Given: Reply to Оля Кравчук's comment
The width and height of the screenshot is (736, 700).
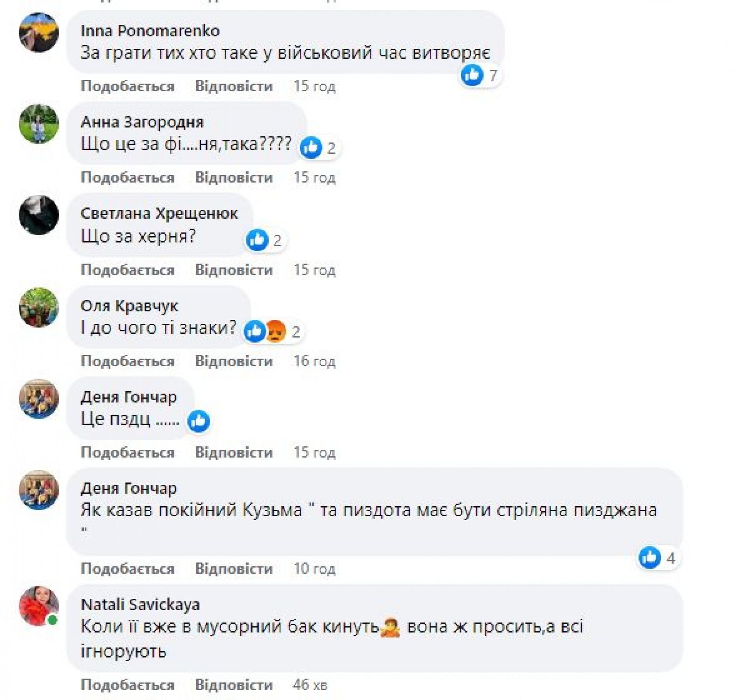Looking at the screenshot, I should pos(234,361).
